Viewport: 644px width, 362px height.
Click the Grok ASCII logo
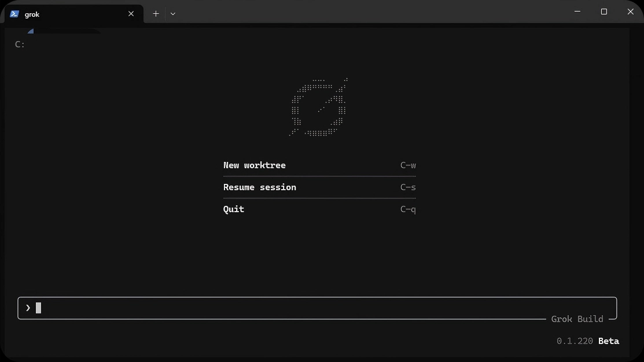pos(318,107)
